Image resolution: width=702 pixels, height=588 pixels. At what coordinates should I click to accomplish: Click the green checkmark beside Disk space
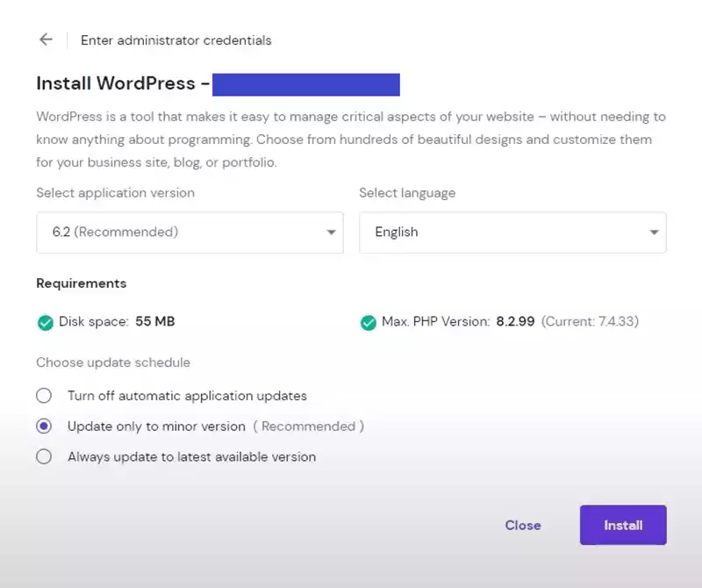[x=46, y=322]
